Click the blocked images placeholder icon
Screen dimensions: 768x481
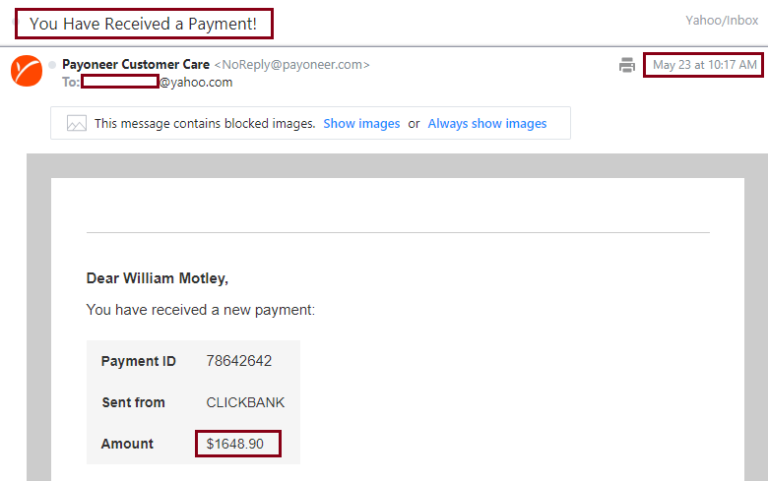tap(76, 123)
